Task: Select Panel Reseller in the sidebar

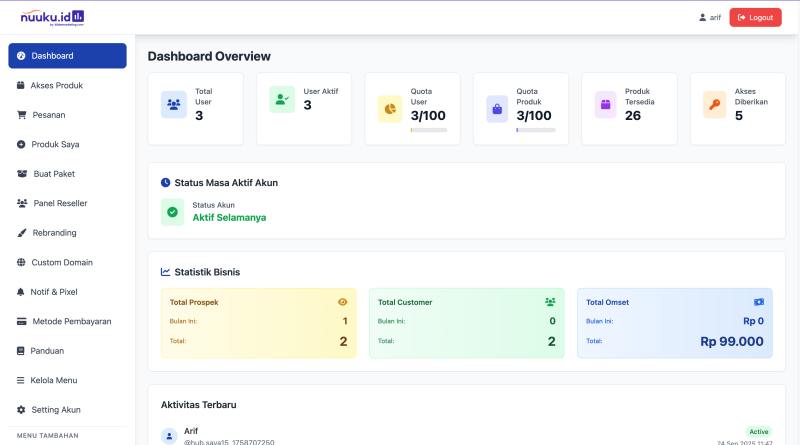Action: [x=60, y=203]
